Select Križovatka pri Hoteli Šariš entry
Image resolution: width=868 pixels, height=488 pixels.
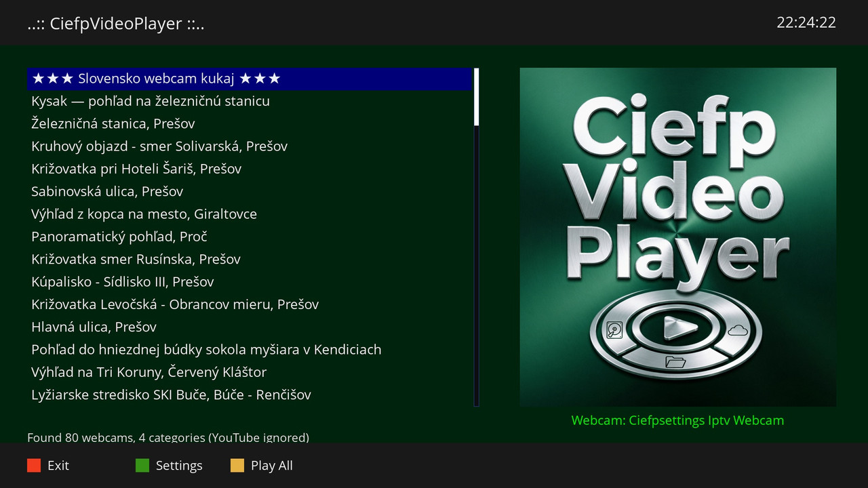point(249,169)
